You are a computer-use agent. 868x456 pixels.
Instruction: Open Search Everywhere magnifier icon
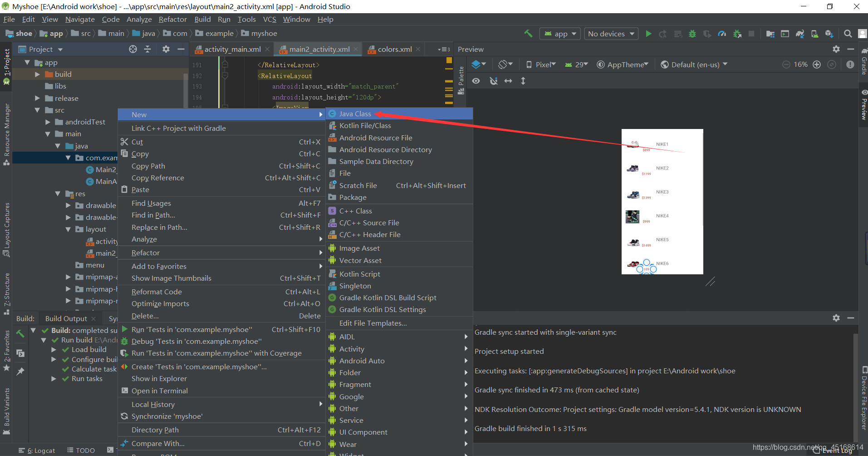(x=847, y=34)
